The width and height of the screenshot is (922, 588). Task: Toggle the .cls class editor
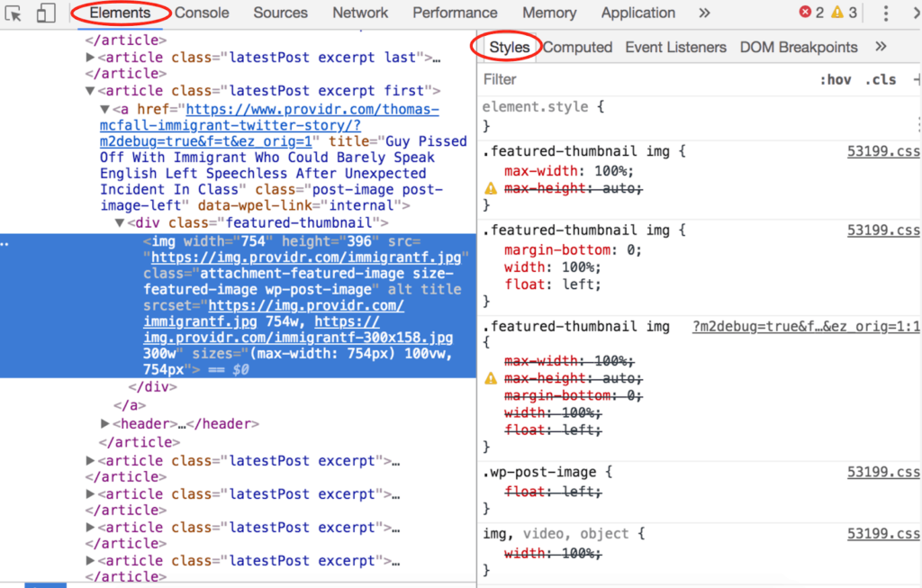pyautogui.click(x=880, y=79)
